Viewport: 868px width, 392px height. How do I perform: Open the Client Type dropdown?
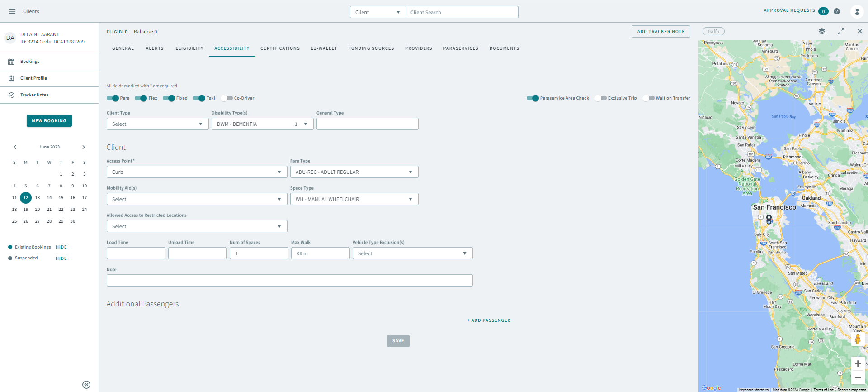point(157,124)
